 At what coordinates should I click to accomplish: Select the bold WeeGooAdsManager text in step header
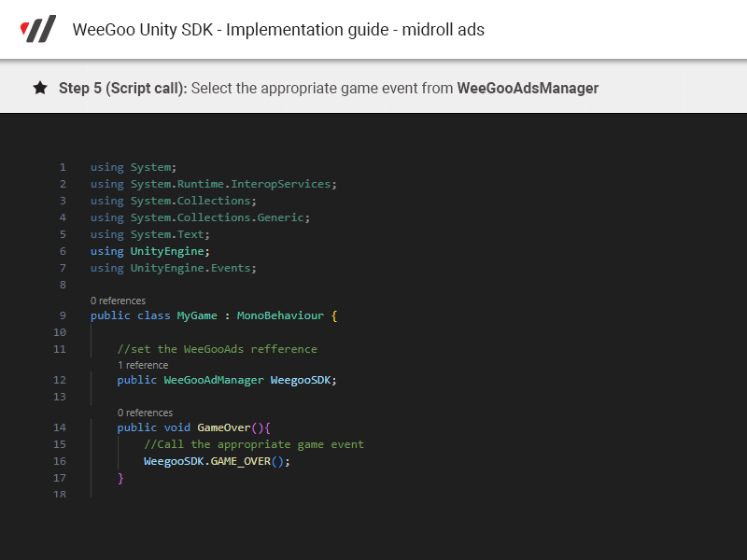(x=528, y=88)
